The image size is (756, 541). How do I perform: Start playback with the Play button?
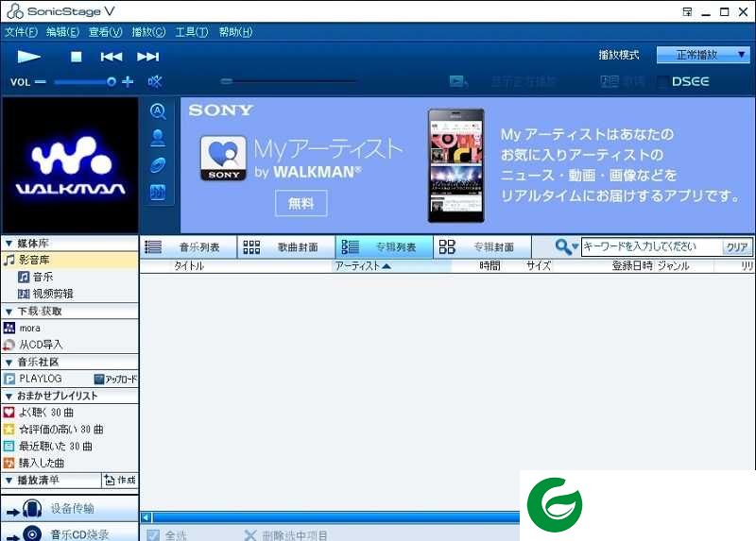pyautogui.click(x=29, y=57)
